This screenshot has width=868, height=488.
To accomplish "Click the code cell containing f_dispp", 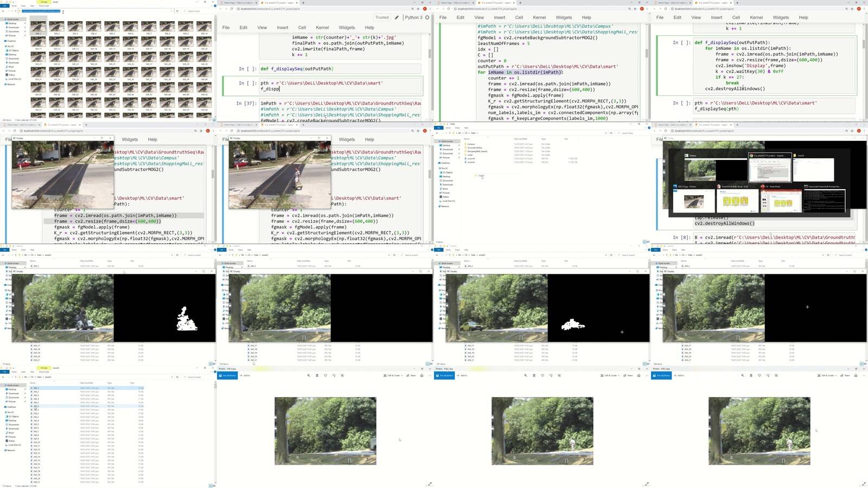I will click(341, 86).
